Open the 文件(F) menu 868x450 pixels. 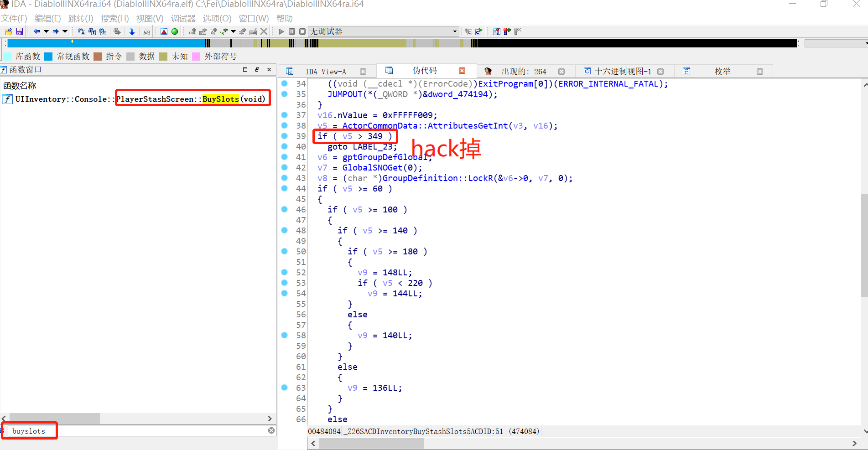pos(14,19)
